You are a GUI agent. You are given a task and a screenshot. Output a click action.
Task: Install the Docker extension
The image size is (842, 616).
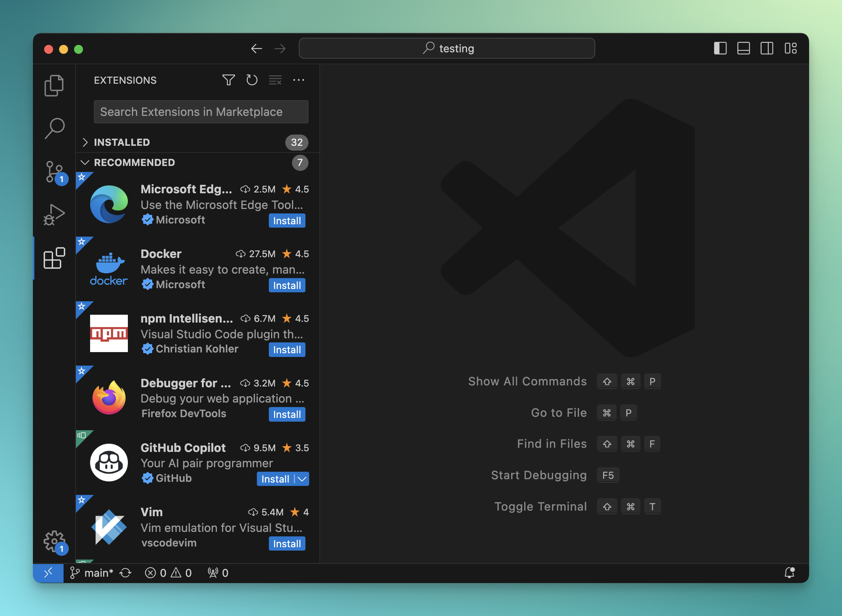287,285
